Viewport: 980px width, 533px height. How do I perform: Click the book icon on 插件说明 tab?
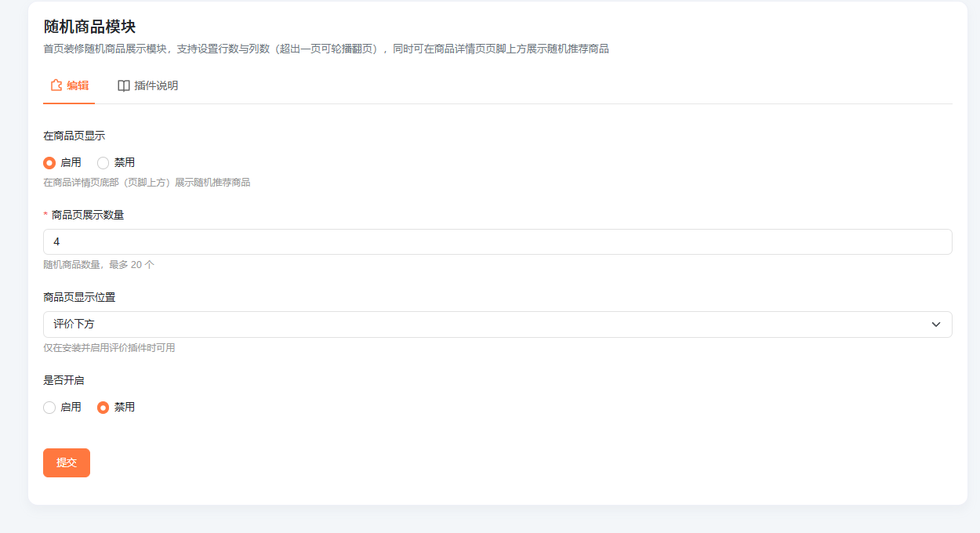(x=123, y=85)
